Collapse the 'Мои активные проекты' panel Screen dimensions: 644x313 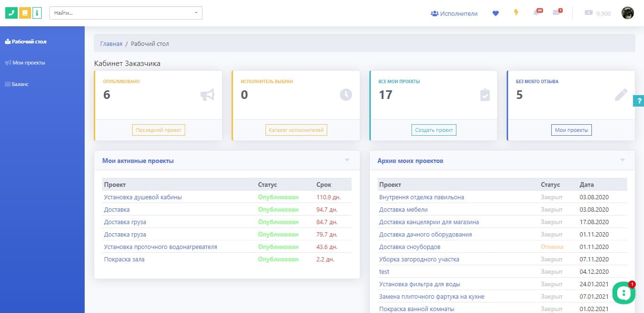coord(347,160)
